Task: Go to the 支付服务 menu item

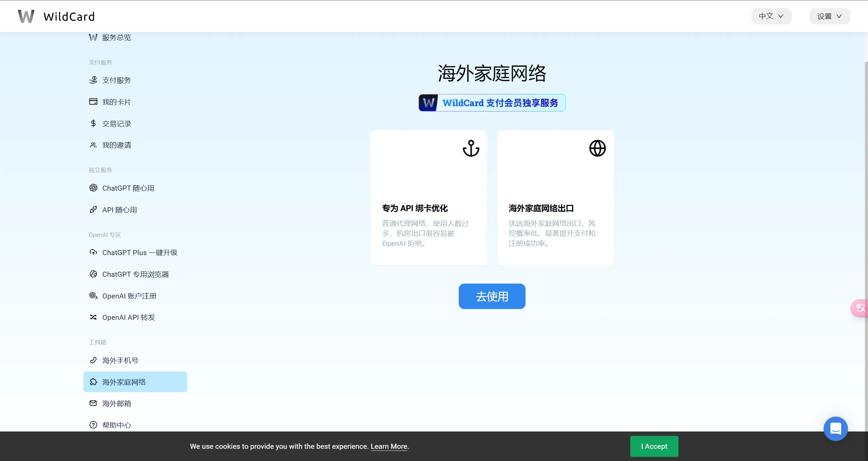Action: (117, 80)
